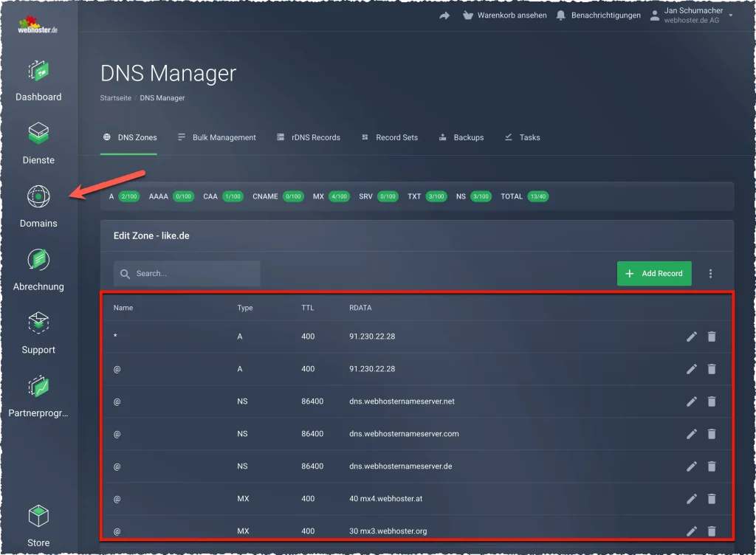756x555 pixels.
Task: Click the webhoster.de logo
Action: tap(38, 25)
